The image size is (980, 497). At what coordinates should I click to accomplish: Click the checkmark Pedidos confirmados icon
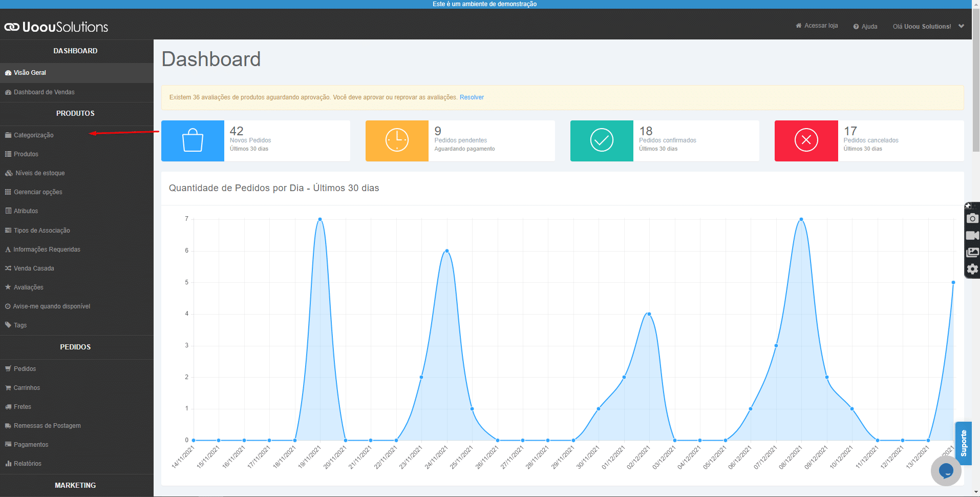[x=602, y=140]
